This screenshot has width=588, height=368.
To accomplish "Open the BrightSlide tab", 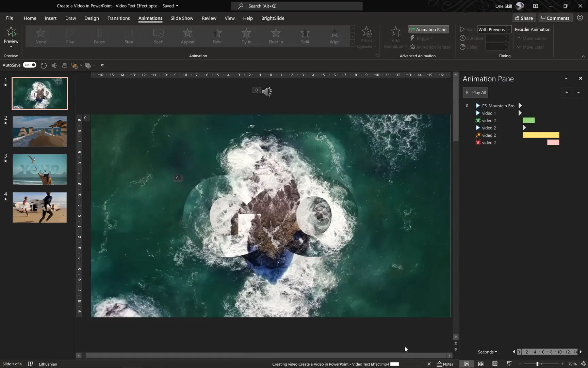I will tap(273, 18).
